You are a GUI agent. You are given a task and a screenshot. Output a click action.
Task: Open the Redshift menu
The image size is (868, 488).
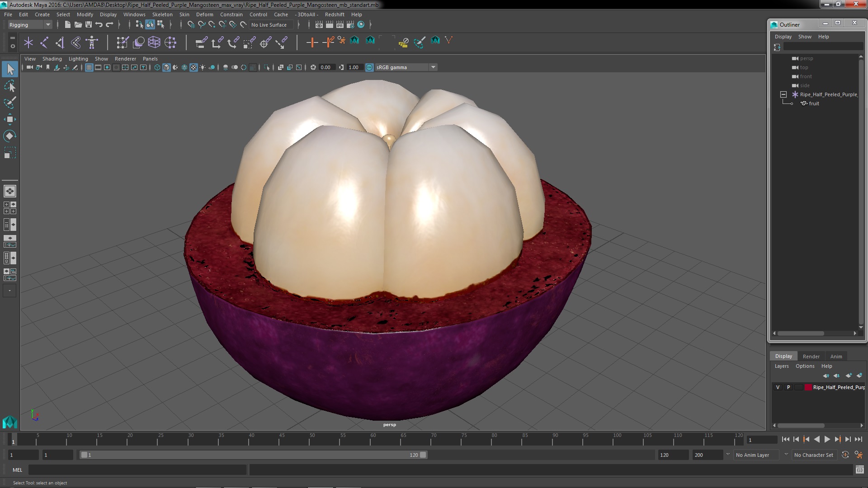coord(335,14)
